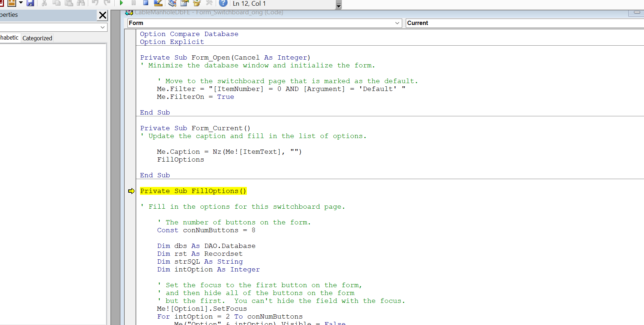
Task: Open the Object Browser icon
Action: (x=197, y=3)
